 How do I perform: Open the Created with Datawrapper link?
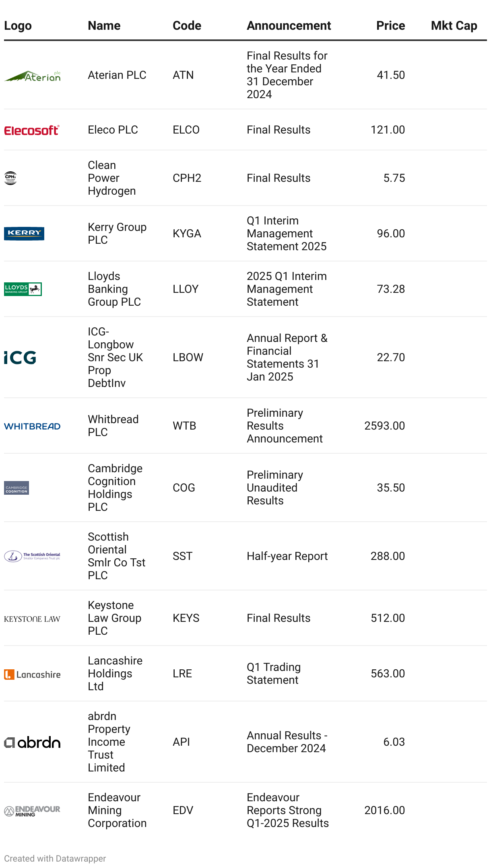55,858
